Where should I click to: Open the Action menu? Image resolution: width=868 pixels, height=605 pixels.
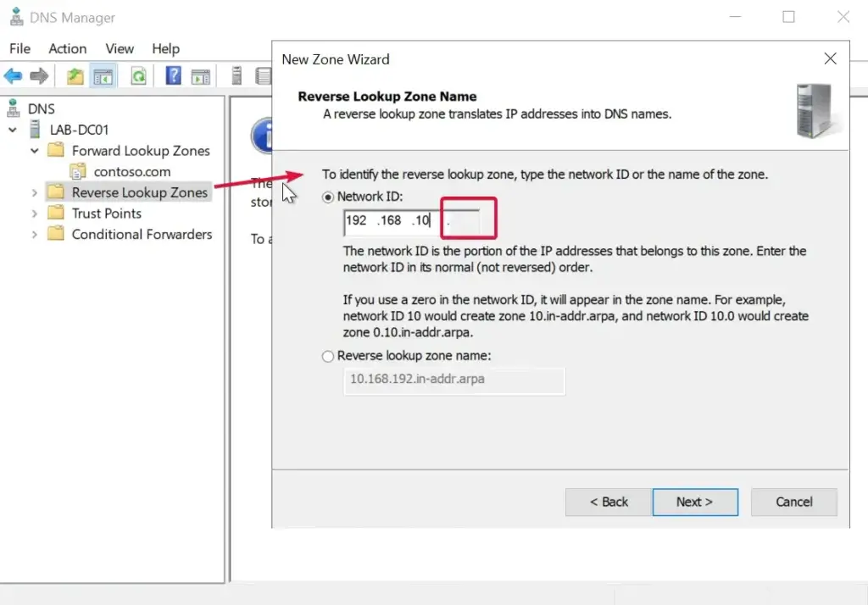pyautogui.click(x=67, y=48)
